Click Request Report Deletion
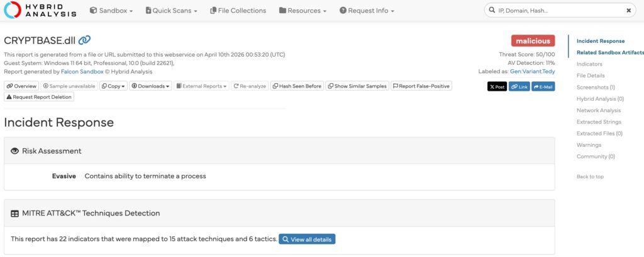The width and height of the screenshot is (644, 257). pyautogui.click(x=39, y=96)
